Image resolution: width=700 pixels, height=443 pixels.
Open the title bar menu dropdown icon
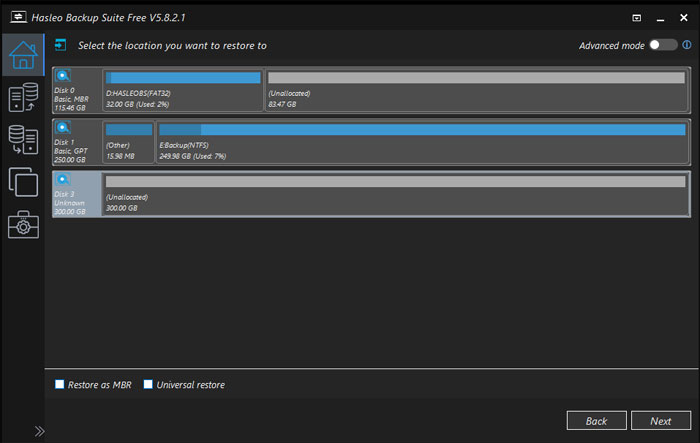637,18
